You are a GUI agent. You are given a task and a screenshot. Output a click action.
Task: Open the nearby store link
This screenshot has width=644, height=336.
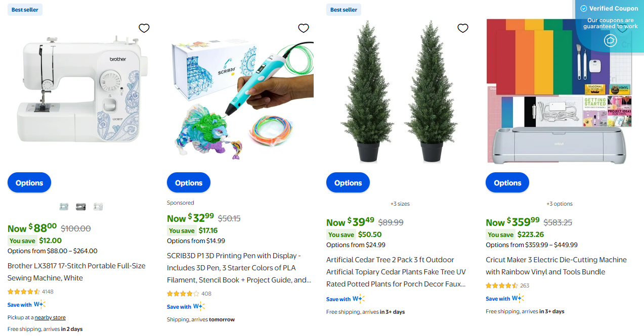pyautogui.click(x=50, y=317)
